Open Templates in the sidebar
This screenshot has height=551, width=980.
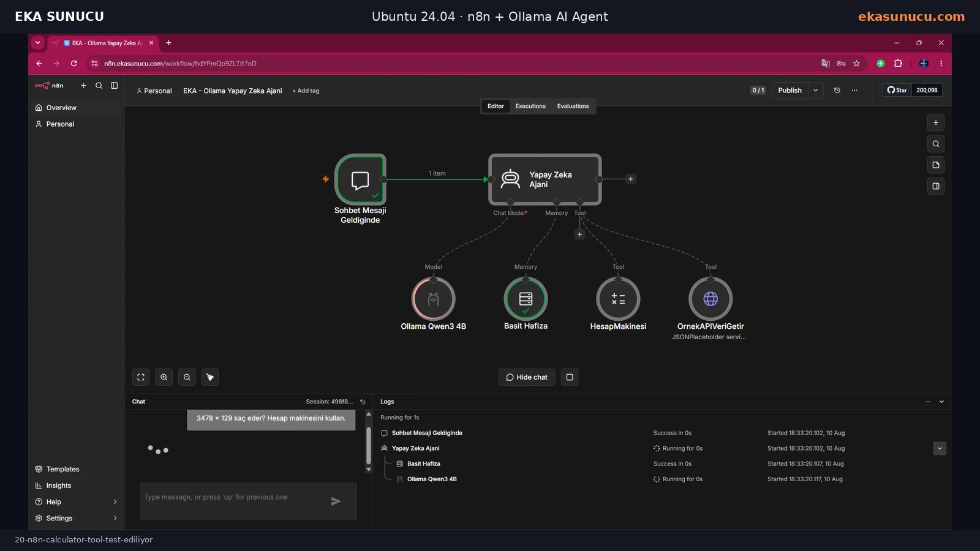click(x=76, y=469)
